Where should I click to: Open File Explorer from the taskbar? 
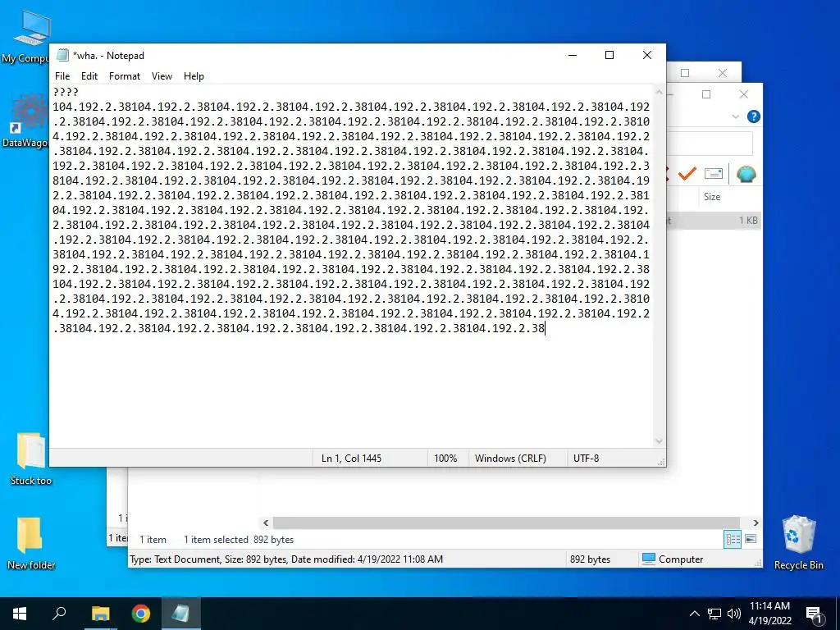(100, 614)
